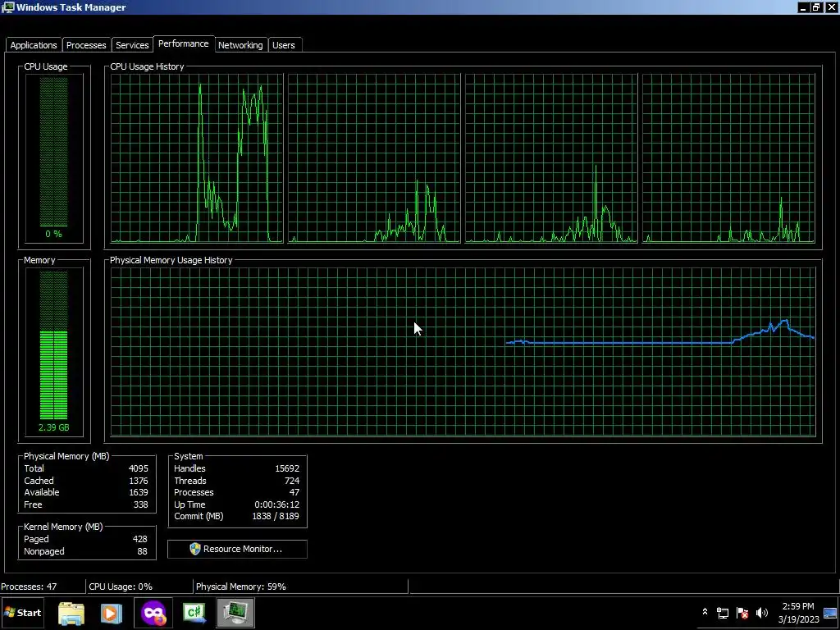
Task: Click the Task Manager taskbar icon
Action: pos(235,613)
